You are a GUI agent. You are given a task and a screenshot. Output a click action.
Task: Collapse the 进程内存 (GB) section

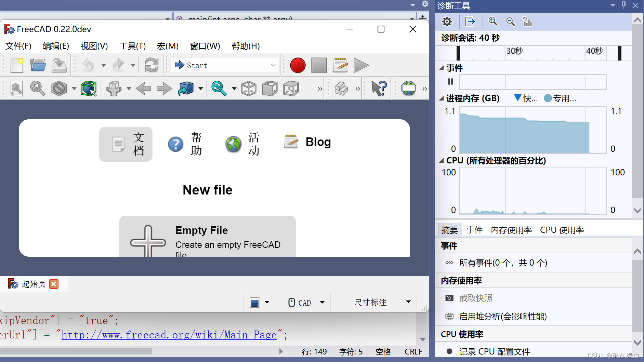click(x=442, y=98)
